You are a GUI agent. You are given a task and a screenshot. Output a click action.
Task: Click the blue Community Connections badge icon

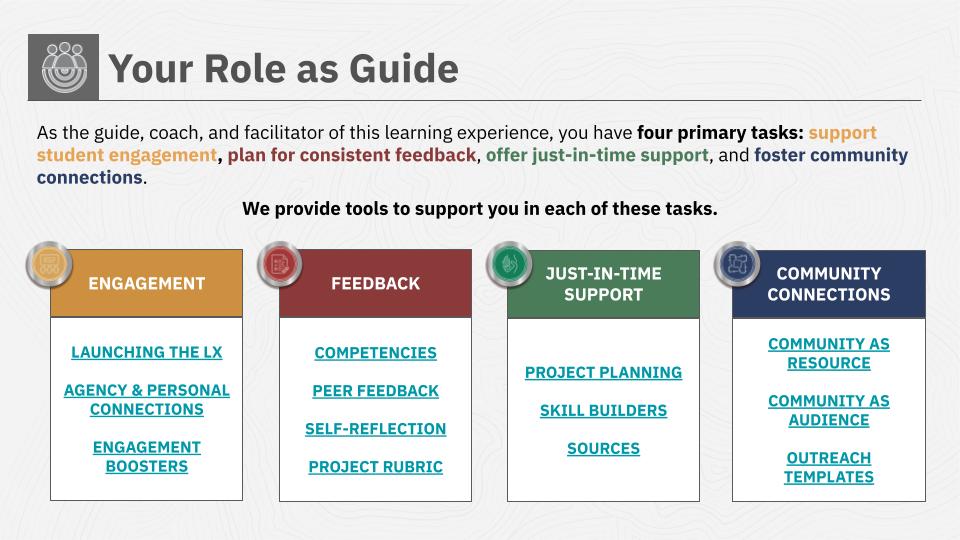[x=737, y=264]
